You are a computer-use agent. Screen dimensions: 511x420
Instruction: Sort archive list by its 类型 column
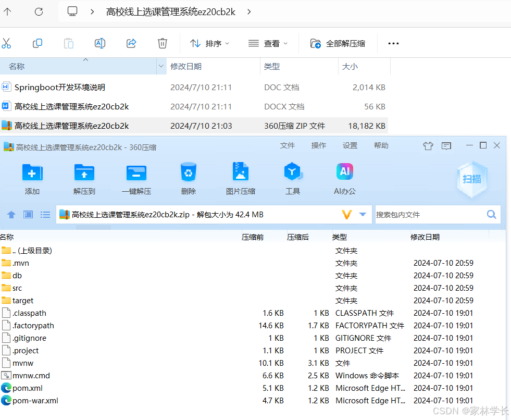coord(340,238)
